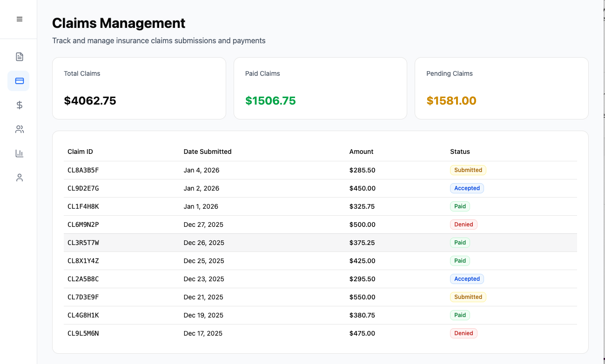Click the $285.50 amount
The image size is (605, 364).
point(363,170)
